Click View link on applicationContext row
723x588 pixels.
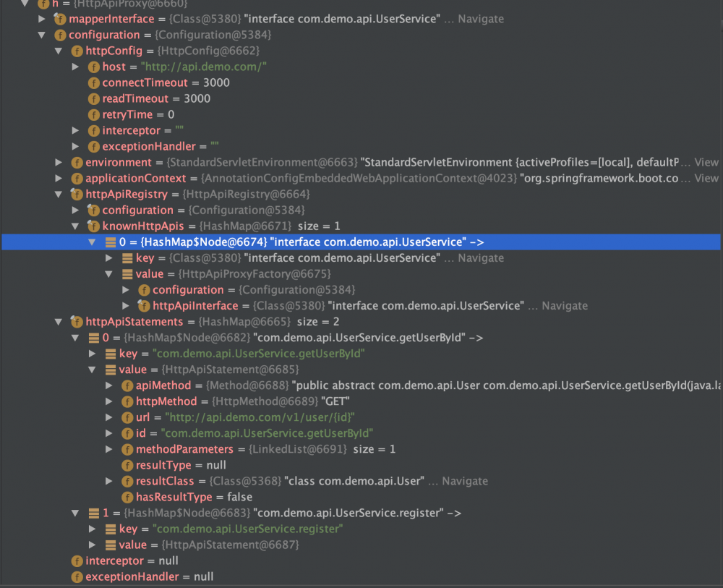pyautogui.click(x=706, y=179)
